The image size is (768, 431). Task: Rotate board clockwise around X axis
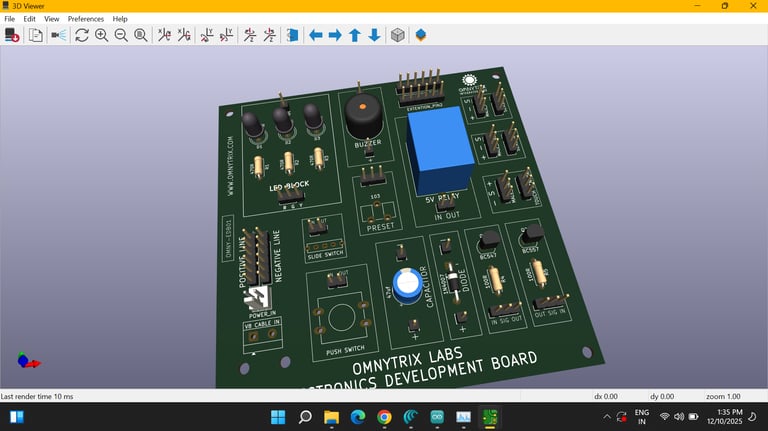pyautogui.click(x=164, y=35)
